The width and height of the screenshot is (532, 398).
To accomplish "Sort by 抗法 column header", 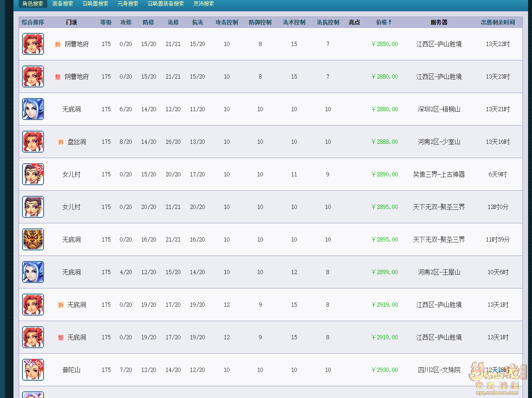I will coord(197,22).
